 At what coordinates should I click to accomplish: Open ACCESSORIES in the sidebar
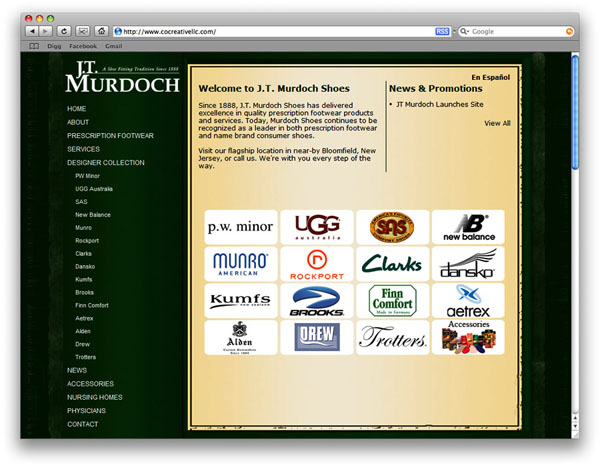coord(90,384)
